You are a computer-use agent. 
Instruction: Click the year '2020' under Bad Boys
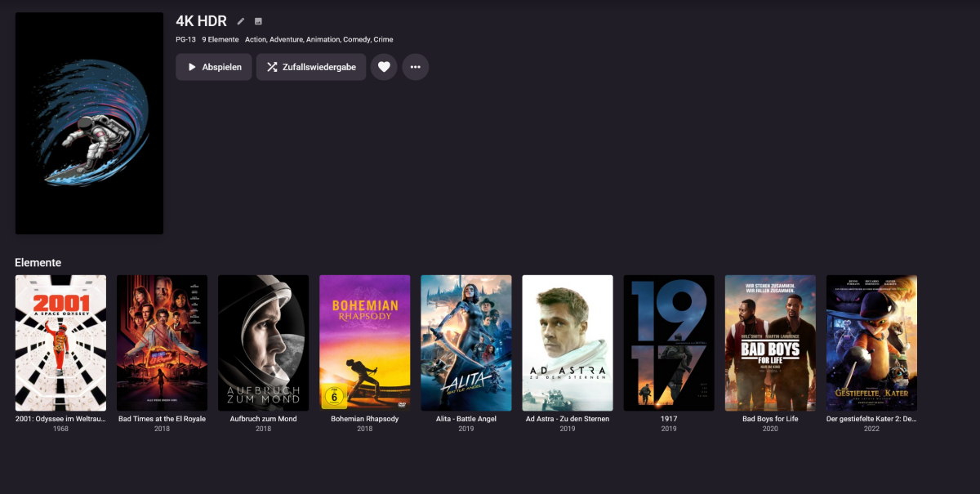[770, 429]
